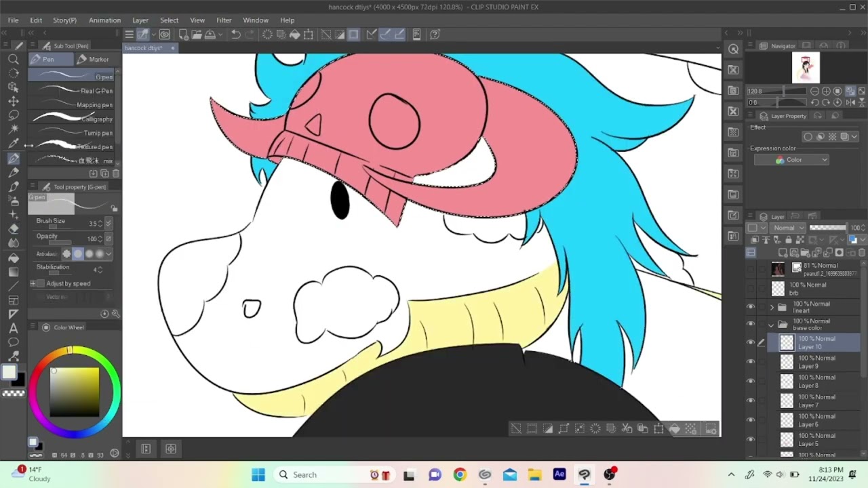
Task: Select the Fill bucket tool in the left toolbar
Action: tap(13, 258)
